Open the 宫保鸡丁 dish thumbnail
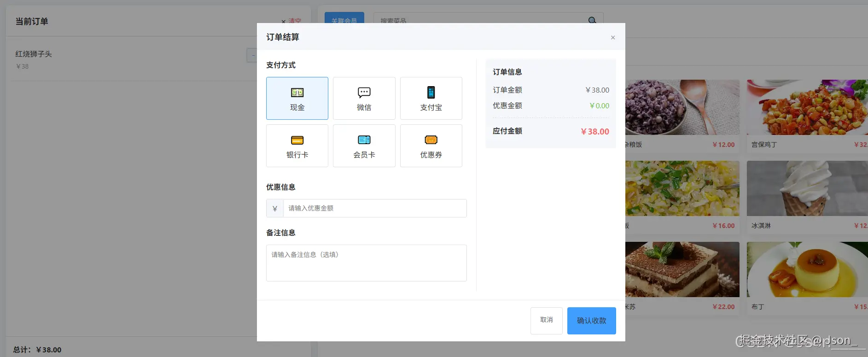Viewport: 868px width, 357px height. click(807, 107)
